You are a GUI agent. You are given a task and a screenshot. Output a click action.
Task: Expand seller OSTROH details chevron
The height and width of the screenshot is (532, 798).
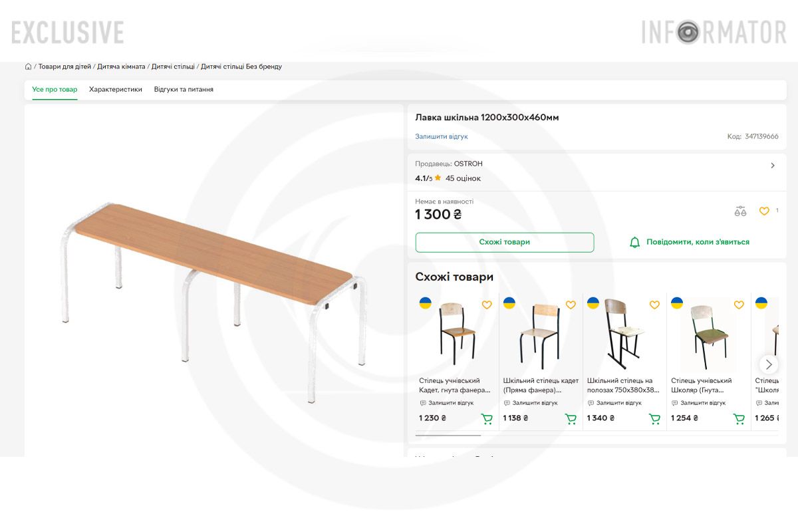pos(772,166)
